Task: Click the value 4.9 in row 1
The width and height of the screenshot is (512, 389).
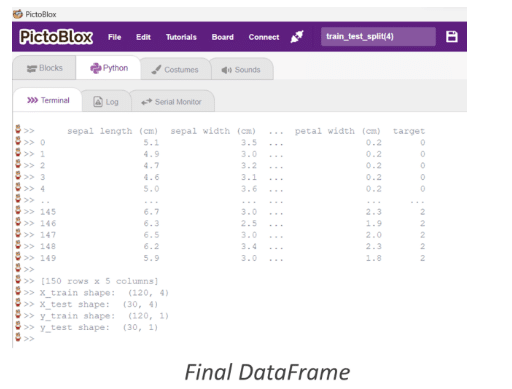Action: click(x=151, y=154)
